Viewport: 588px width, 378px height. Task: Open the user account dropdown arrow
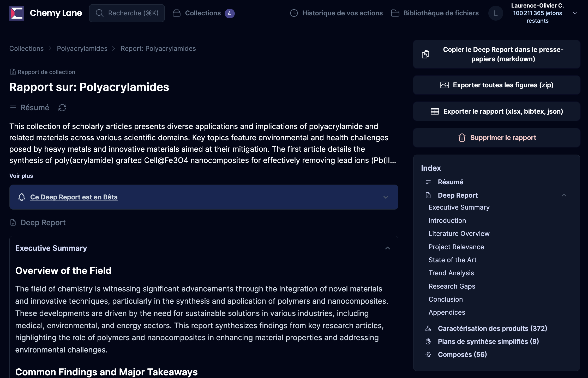[x=575, y=13]
